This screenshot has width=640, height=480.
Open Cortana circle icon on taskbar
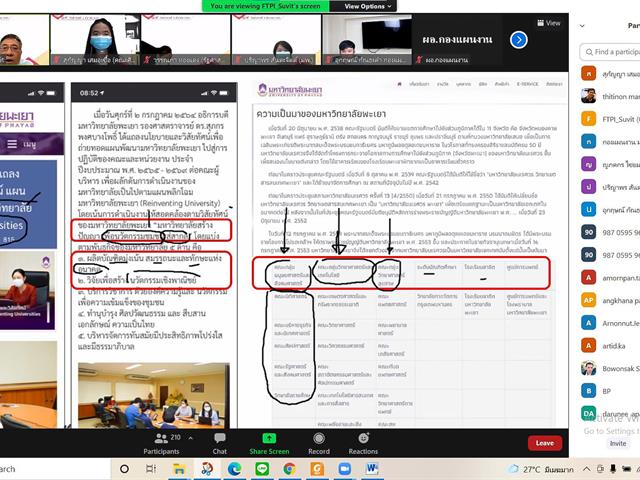point(124,469)
